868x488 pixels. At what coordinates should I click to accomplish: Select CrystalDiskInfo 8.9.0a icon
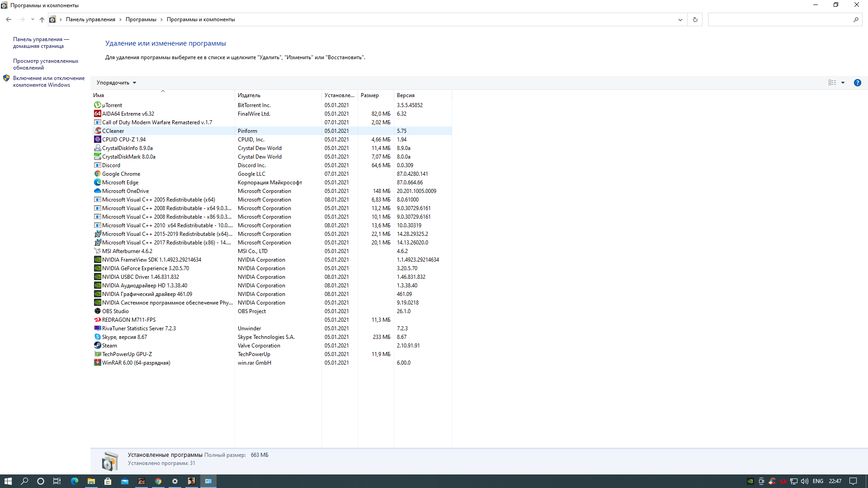[97, 148]
